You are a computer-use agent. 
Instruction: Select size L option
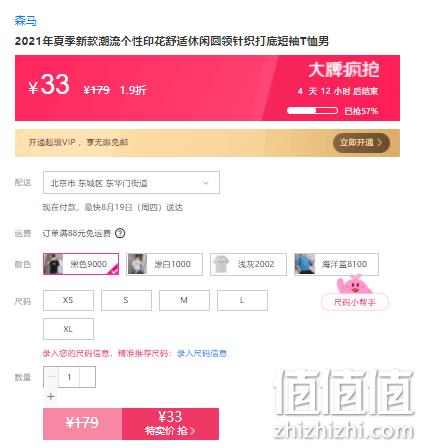coord(242,300)
